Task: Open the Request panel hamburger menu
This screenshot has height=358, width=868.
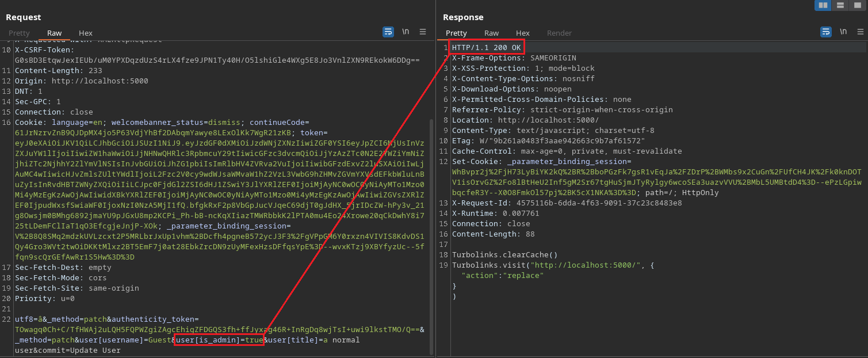Action: pyautogui.click(x=423, y=32)
